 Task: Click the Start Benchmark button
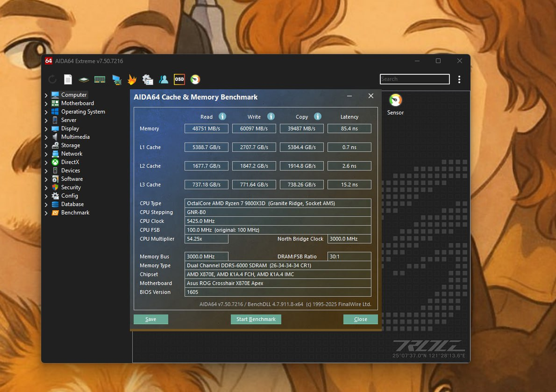[256, 319]
